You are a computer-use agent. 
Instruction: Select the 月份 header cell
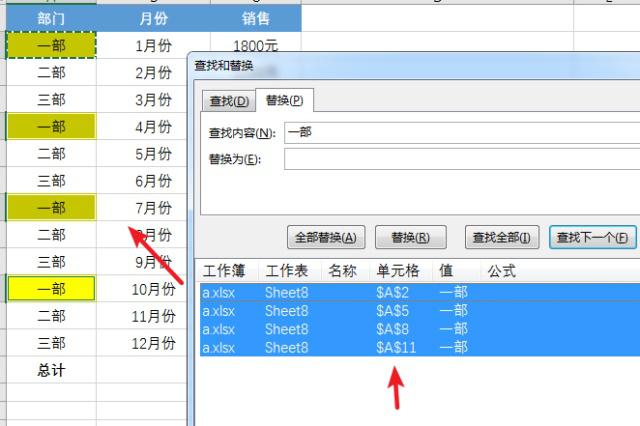click(153, 18)
